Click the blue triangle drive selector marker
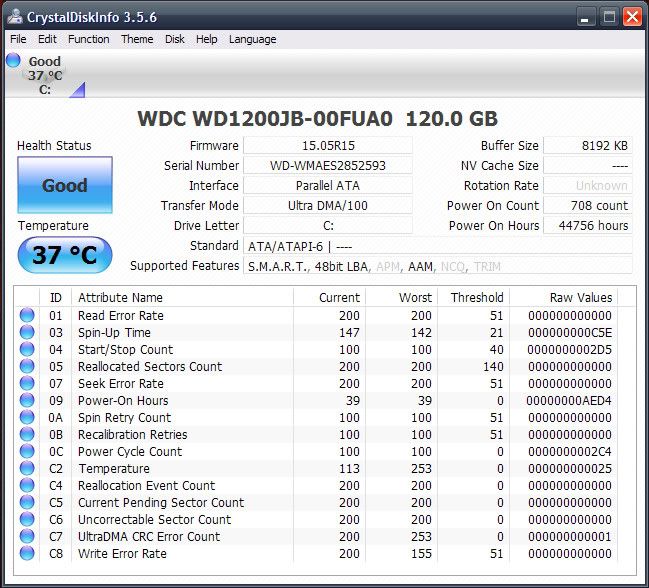The height and width of the screenshot is (588, 649). click(78, 90)
